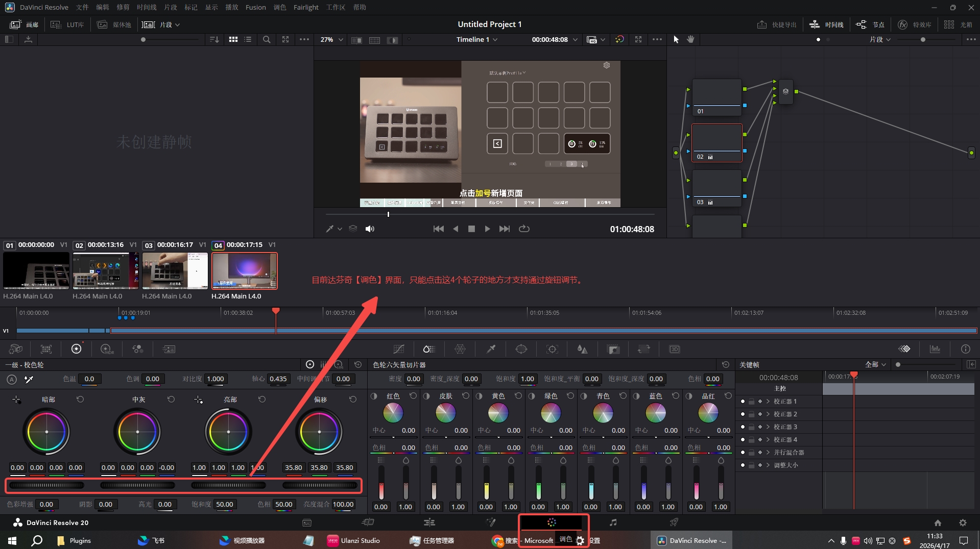Screen dimensions: 980x549
Task: Open the HDR color wheels palette
Action: pyautogui.click(x=107, y=349)
